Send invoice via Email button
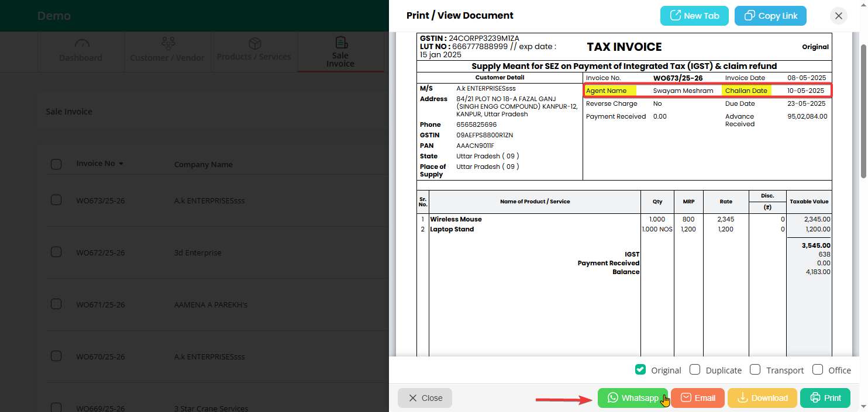868x412 pixels. coord(697,398)
